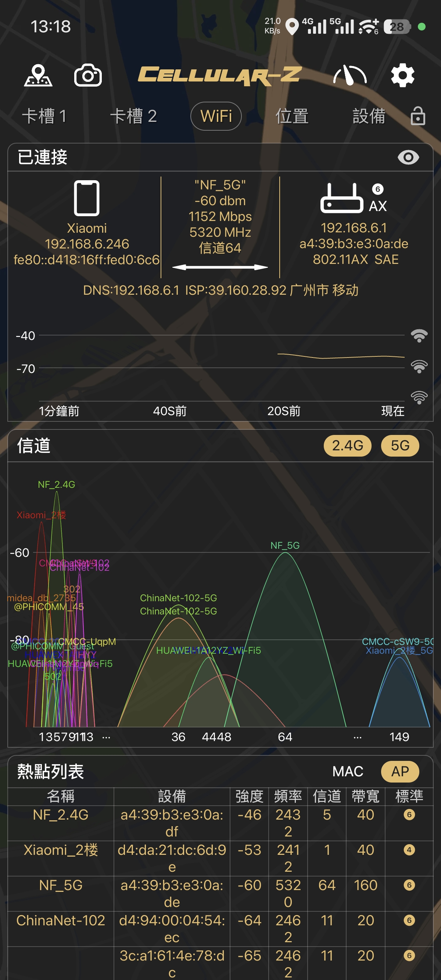Screen dimensions: 441x980
Task: Switch hotspot list to AP mode
Action: click(400, 772)
